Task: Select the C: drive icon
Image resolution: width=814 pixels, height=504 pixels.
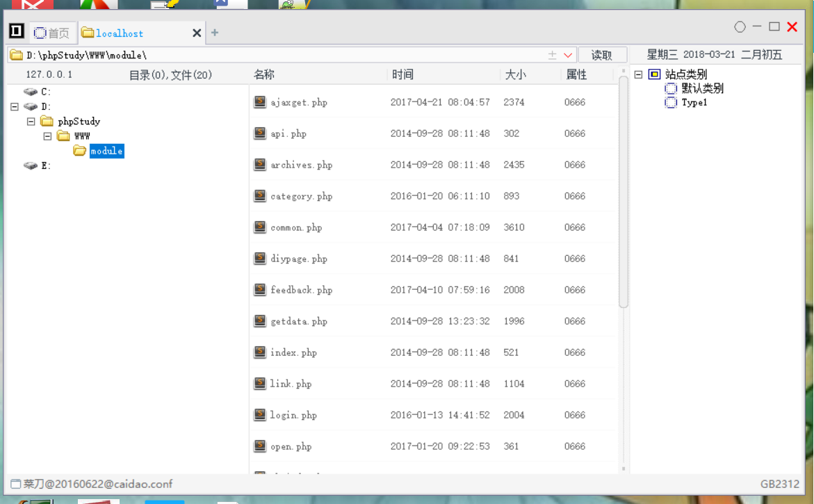Action: coord(31,92)
